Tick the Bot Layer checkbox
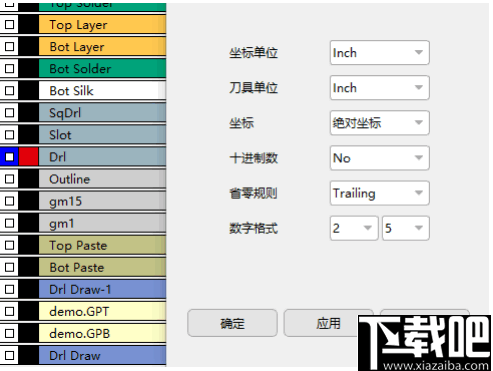The image size is (493, 371). point(9,46)
